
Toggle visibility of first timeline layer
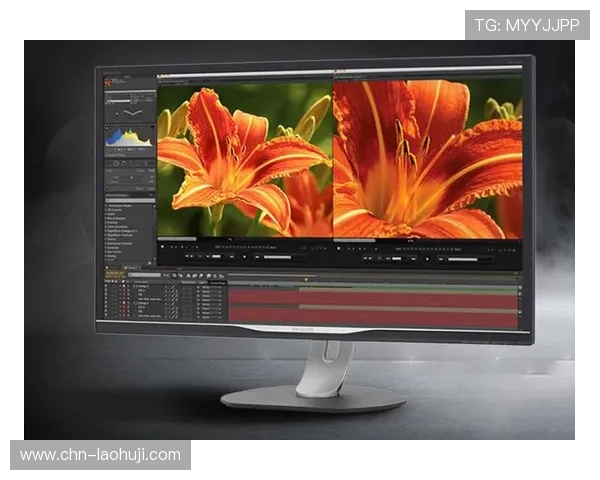click(106, 287)
